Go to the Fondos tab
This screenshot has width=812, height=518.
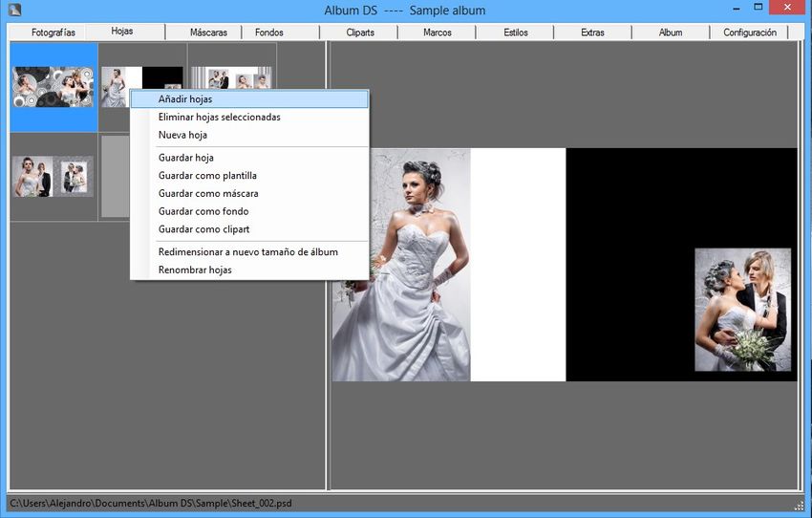pos(269,32)
